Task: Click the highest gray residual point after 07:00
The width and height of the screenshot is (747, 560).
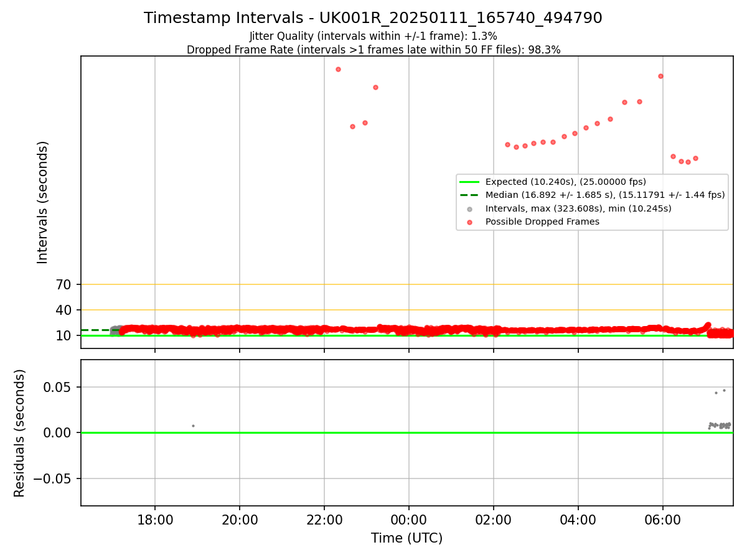Action: click(x=724, y=390)
